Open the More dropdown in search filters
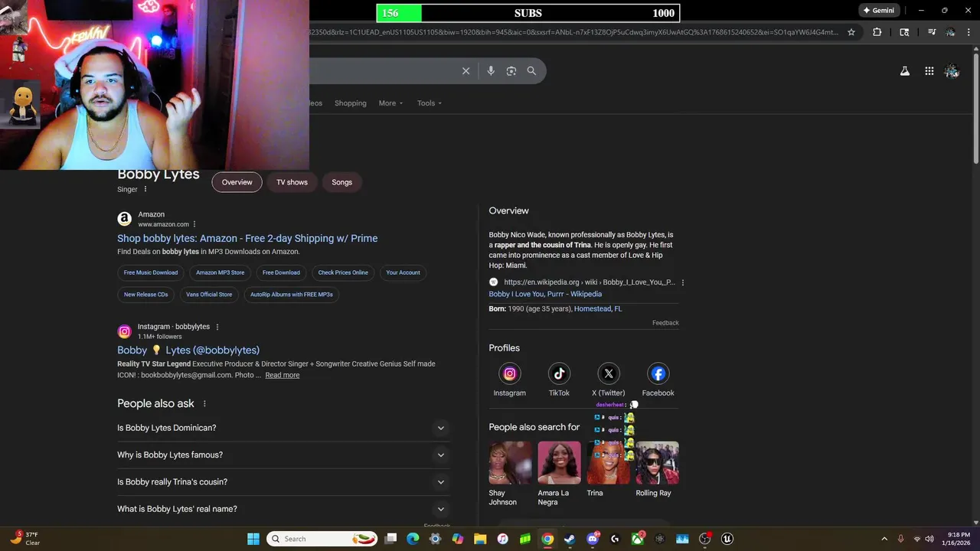The image size is (980, 551). (x=390, y=103)
